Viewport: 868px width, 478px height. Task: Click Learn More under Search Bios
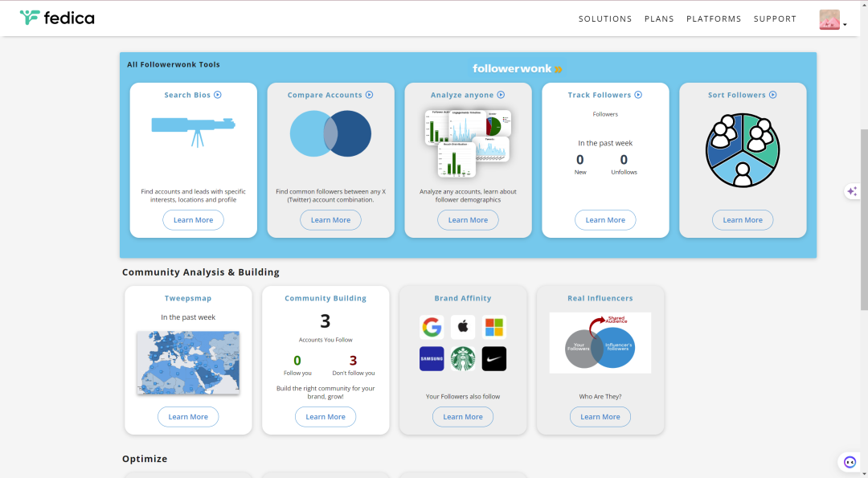coord(193,219)
